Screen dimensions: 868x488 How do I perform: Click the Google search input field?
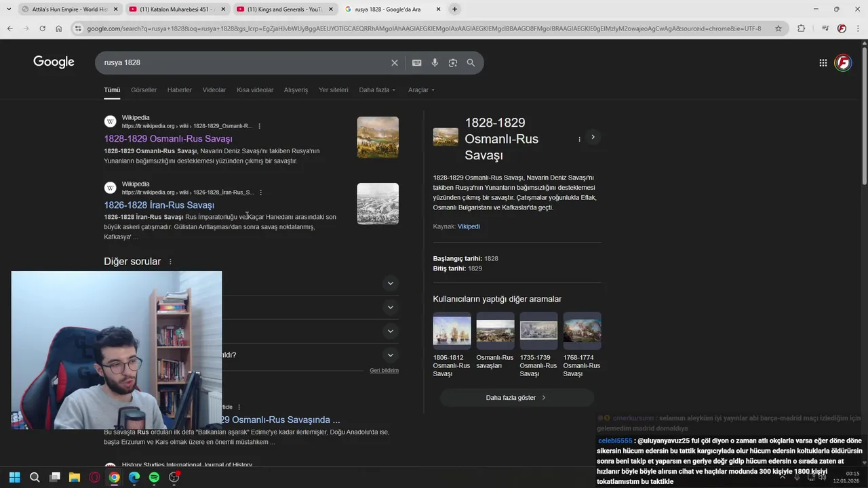244,62
